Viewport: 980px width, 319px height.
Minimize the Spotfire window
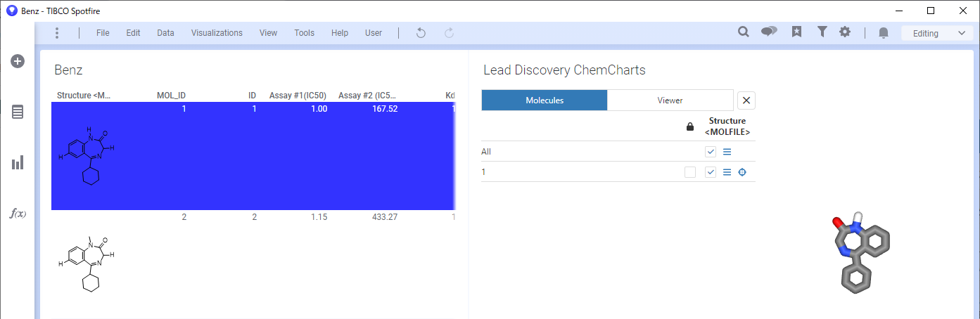coord(898,11)
